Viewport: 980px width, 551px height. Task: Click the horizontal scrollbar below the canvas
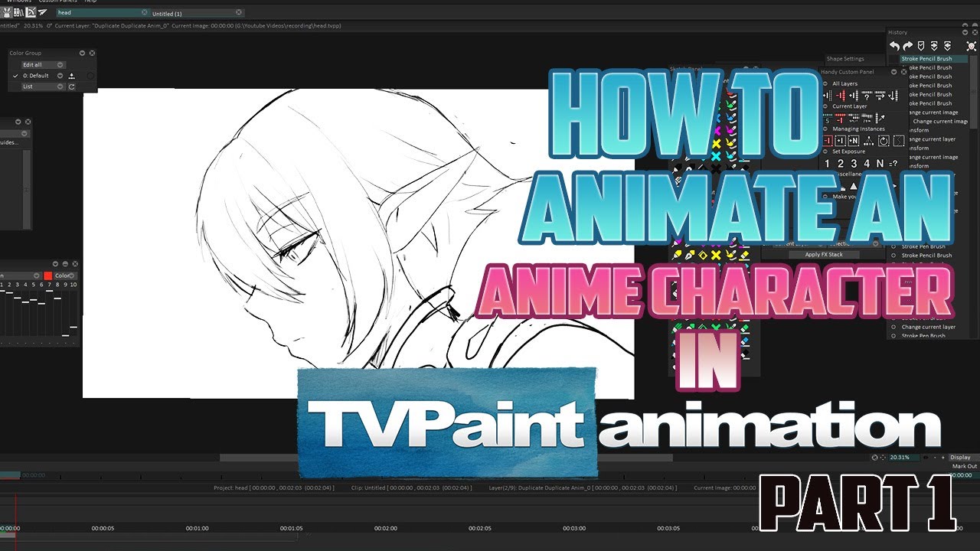(x=446, y=458)
